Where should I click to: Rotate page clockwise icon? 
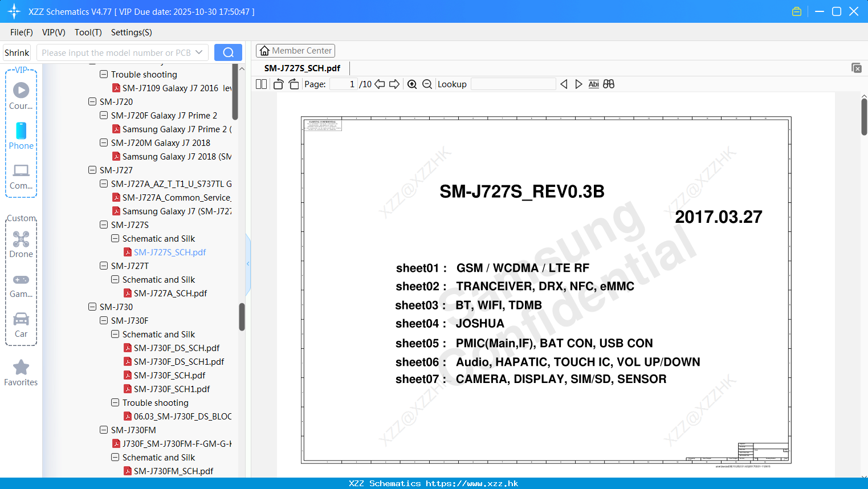pyautogui.click(x=294, y=84)
